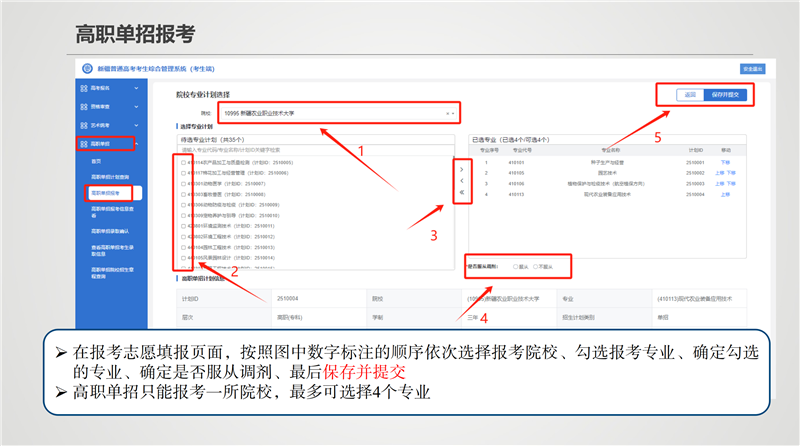
Task: Collapse the 高职单招 sidebar chevron
Action: [137, 144]
